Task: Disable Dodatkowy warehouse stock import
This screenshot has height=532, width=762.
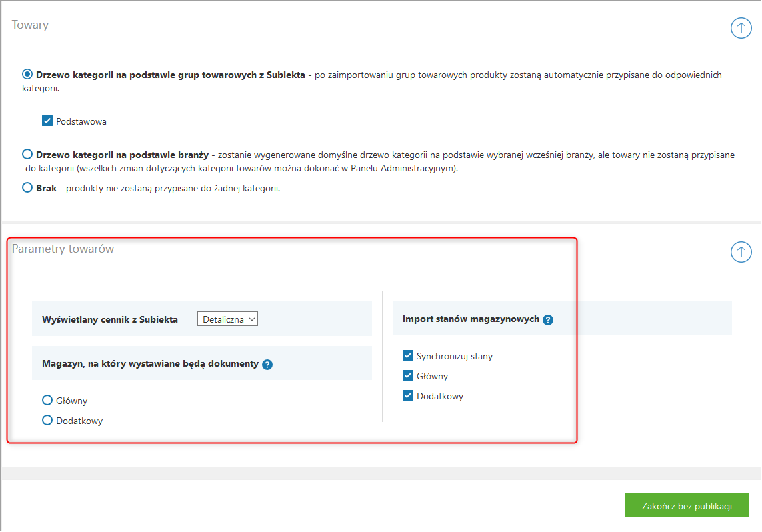Action: [408, 396]
